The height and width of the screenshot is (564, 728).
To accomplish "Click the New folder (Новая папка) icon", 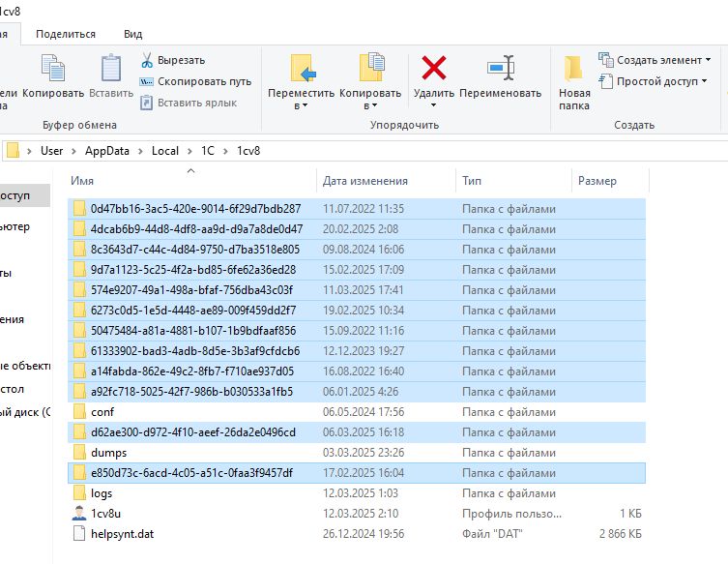I will coord(574,69).
